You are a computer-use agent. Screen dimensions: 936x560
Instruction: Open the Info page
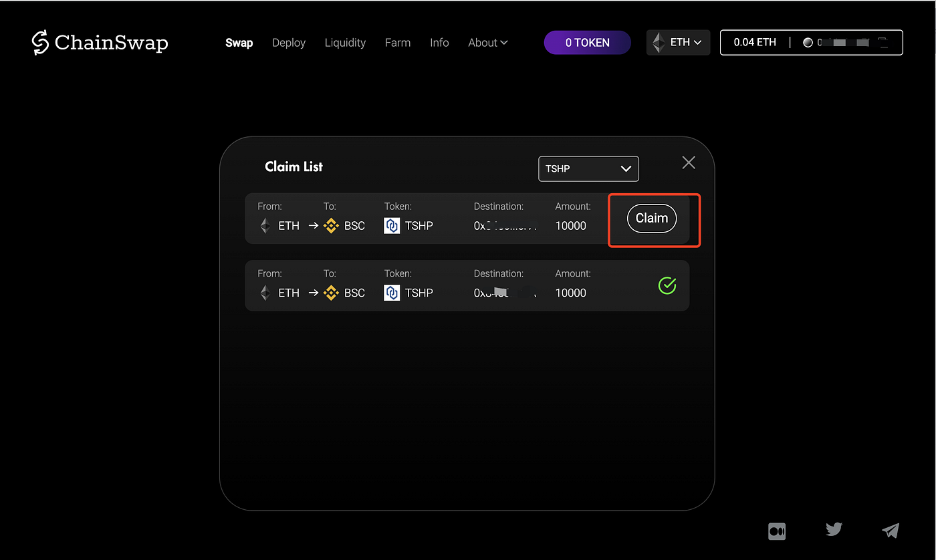pos(439,43)
